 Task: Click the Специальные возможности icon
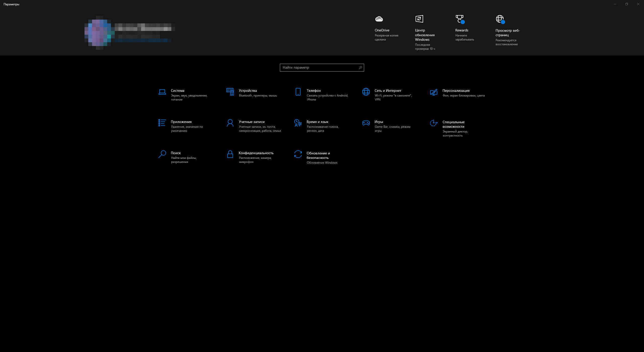434,123
